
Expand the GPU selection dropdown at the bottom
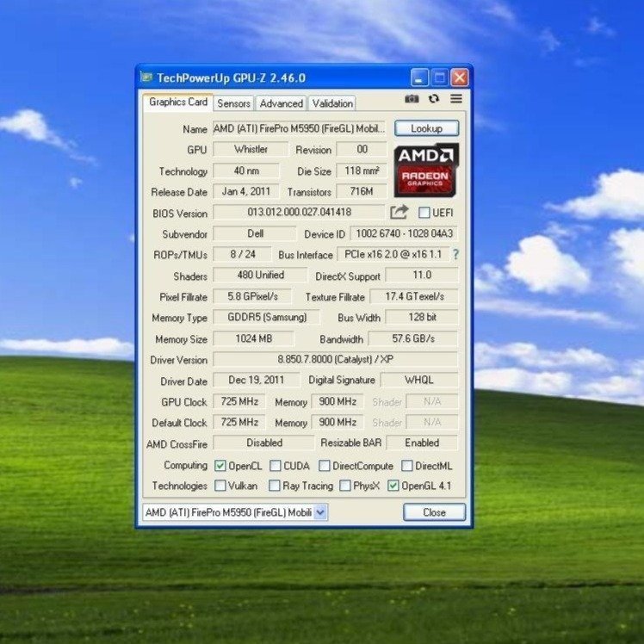(x=320, y=512)
